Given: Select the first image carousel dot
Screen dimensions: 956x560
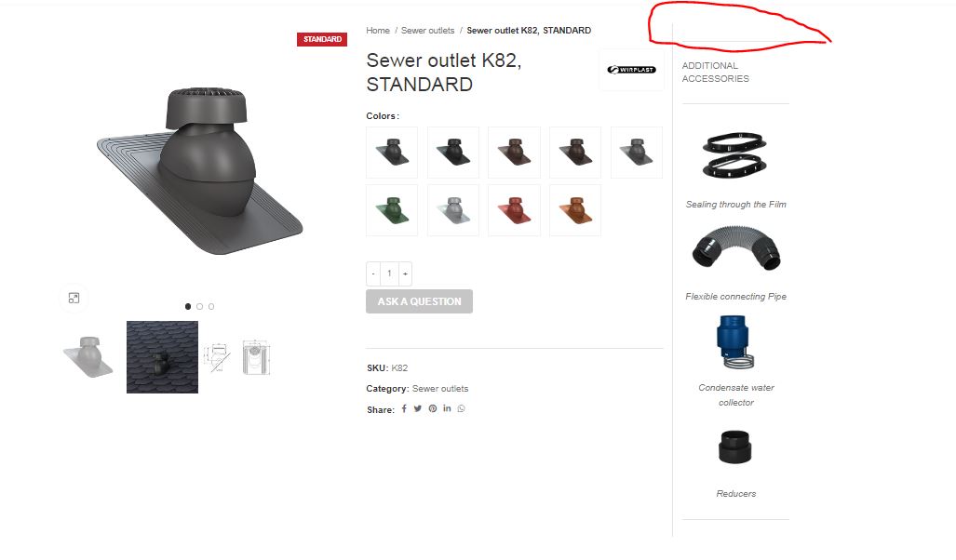Looking at the screenshot, I should point(188,306).
